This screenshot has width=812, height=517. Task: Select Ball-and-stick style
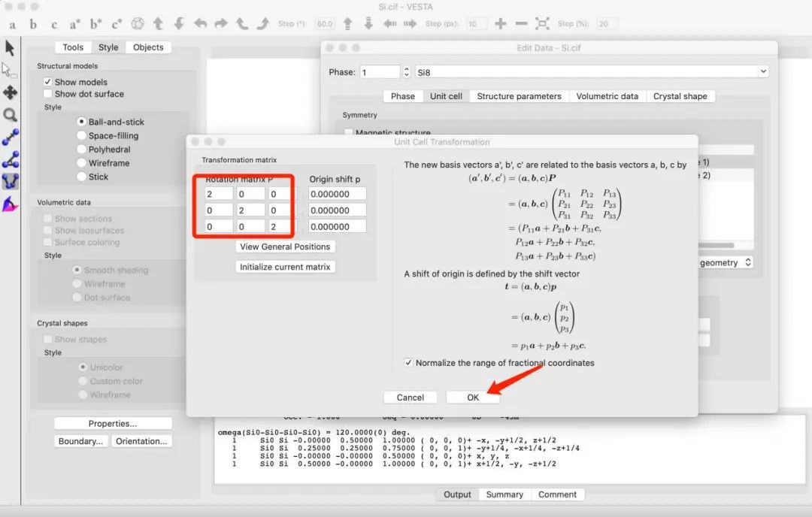click(81, 122)
